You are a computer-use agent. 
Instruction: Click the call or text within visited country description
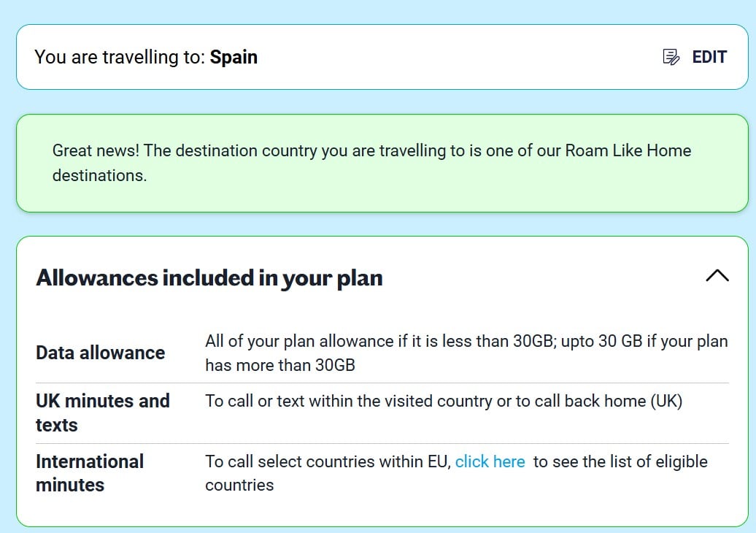point(444,401)
